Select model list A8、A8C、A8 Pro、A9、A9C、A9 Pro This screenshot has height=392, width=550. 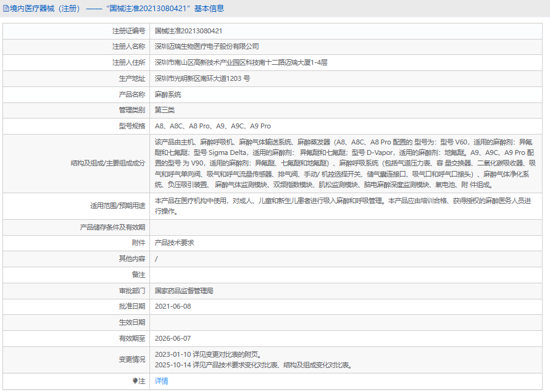212,126
